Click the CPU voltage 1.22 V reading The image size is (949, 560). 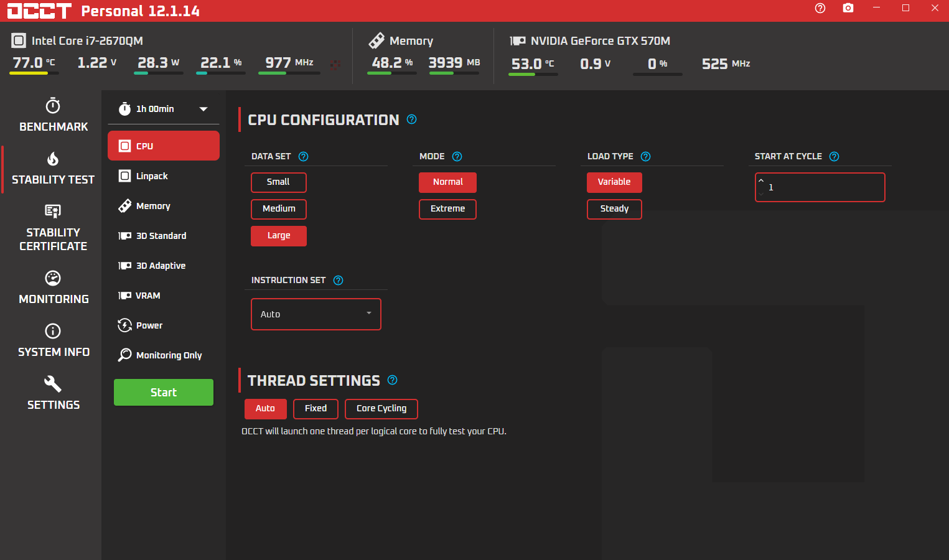(97, 63)
